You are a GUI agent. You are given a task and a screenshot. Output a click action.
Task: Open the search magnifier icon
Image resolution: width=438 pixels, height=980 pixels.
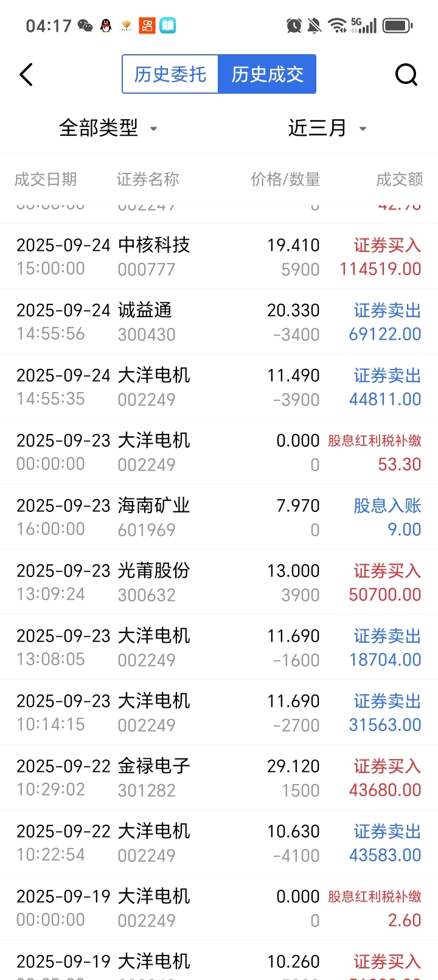pos(406,75)
